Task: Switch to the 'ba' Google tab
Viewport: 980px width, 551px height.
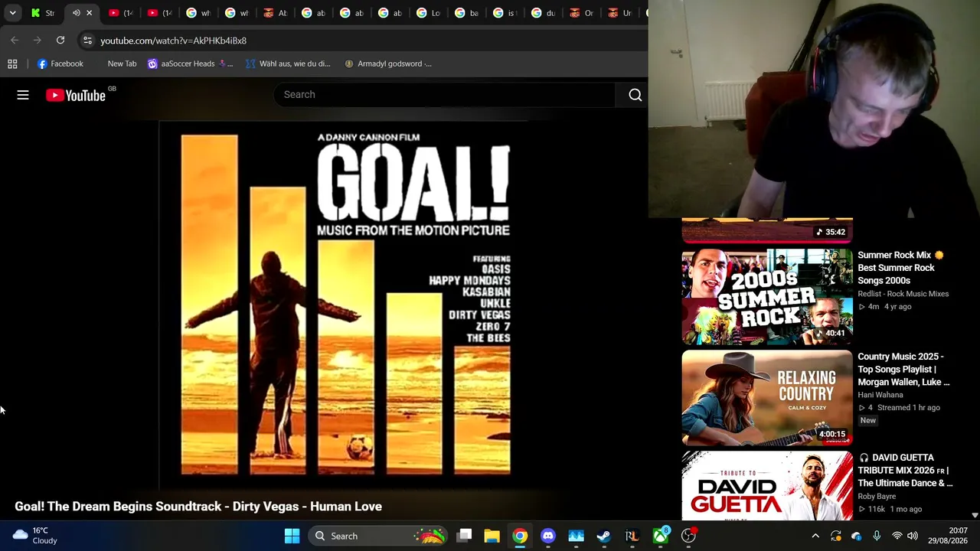Action: (x=466, y=13)
